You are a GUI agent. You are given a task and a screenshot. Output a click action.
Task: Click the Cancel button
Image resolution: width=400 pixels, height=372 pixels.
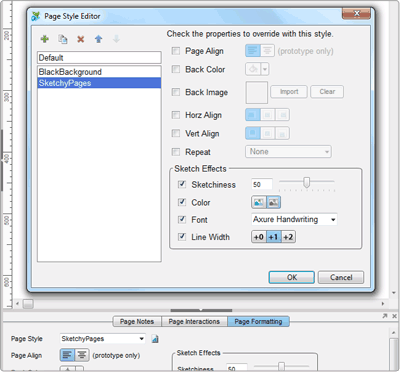pos(341,277)
